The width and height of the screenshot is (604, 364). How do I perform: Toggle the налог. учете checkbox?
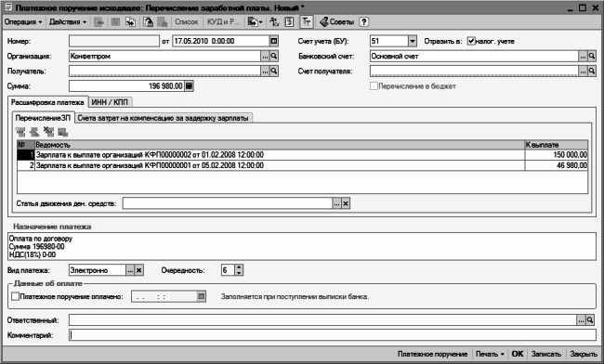click(x=471, y=41)
